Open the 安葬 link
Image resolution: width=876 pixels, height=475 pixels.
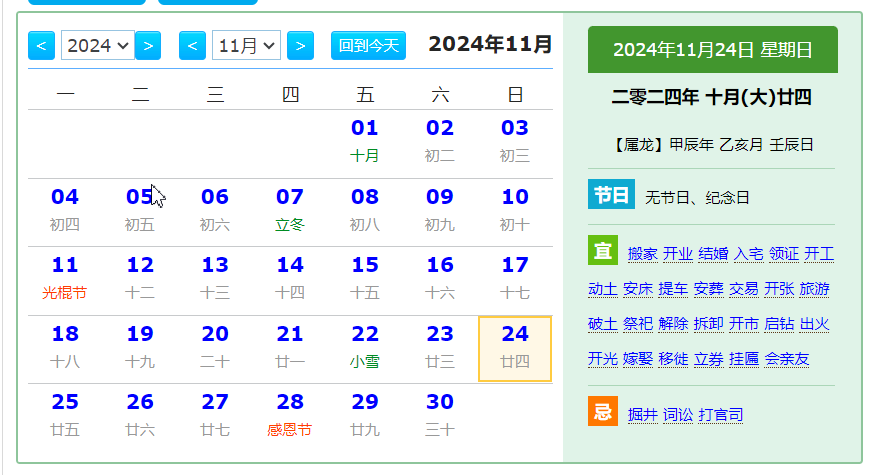(708, 289)
